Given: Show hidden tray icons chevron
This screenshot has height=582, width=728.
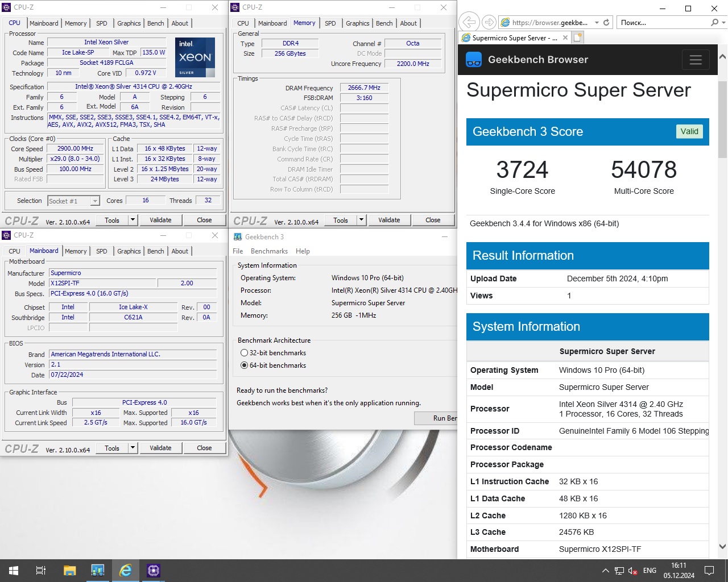Looking at the screenshot, I should [606, 571].
